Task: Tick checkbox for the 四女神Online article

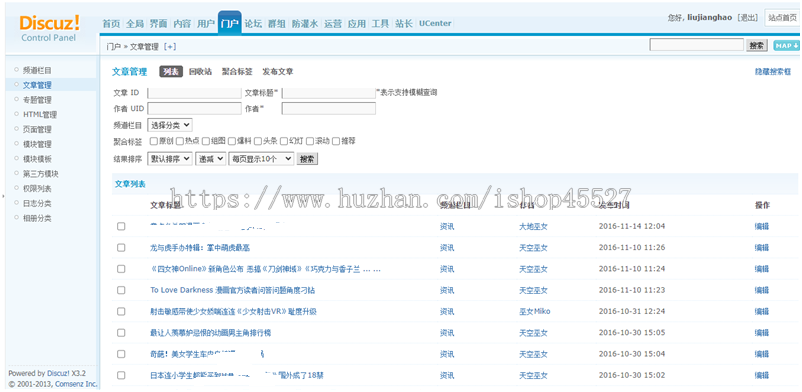Action: 121,269
